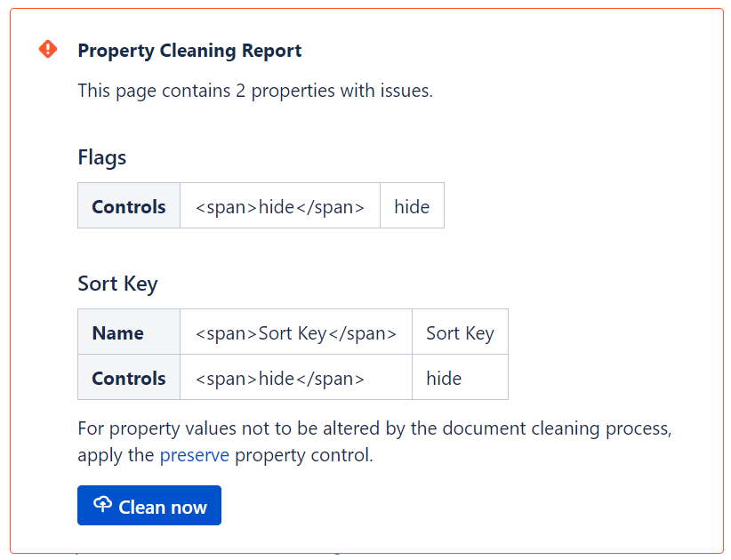This screenshot has width=731, height=560.
Task: Click the Property Cleaning Report title
Action: (x=189, y=51)
